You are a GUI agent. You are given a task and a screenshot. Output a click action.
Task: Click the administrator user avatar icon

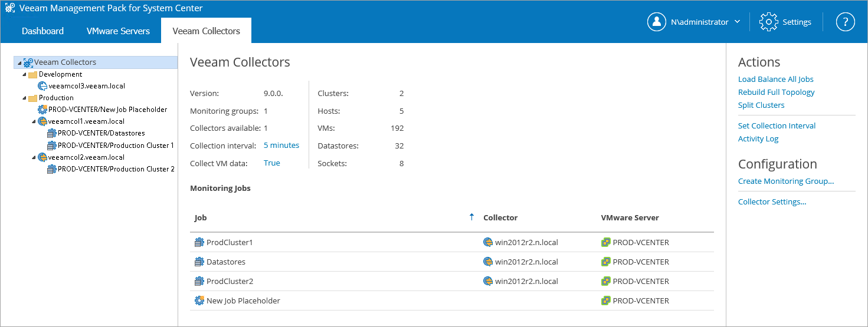656,22
